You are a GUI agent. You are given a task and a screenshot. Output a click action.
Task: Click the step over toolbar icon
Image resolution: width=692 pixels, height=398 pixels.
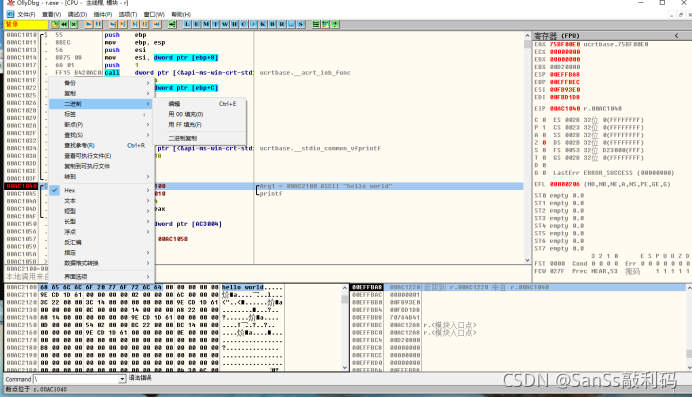[123, 24]
